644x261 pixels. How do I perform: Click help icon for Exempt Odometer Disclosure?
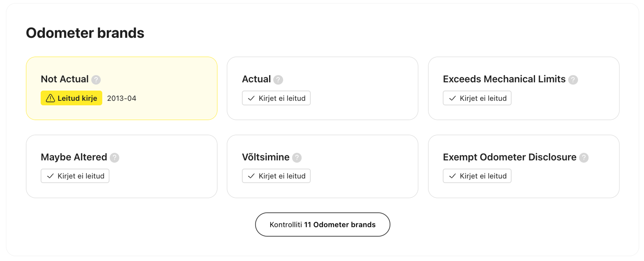click(x=584, y=158)
